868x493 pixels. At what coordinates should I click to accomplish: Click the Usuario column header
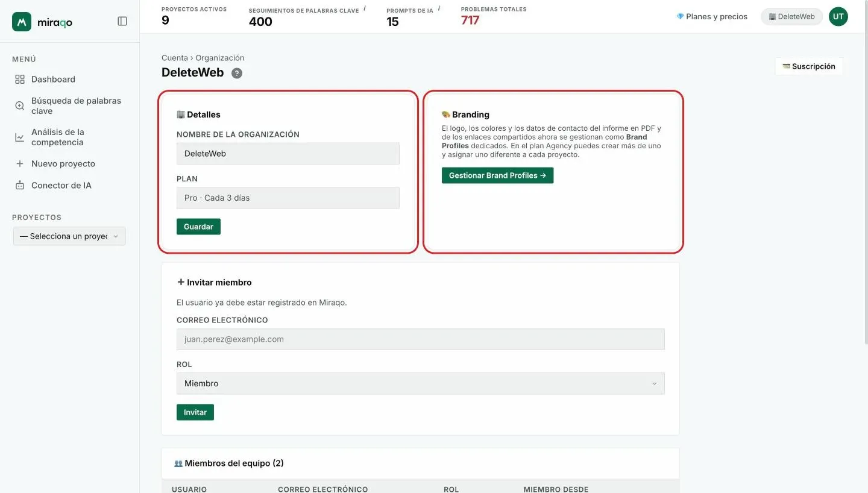click(189, 489)
